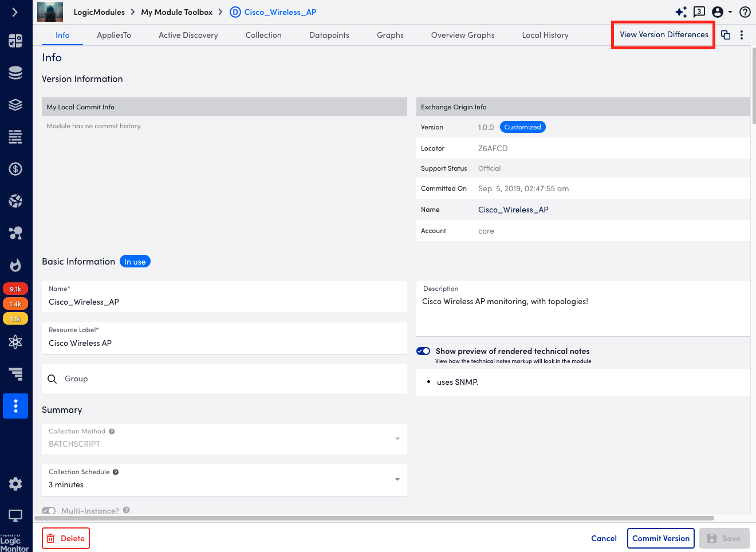Expand the left navigation sidebar chevron
This screenshot has height=552, width=756.
[x=15, y=12]
